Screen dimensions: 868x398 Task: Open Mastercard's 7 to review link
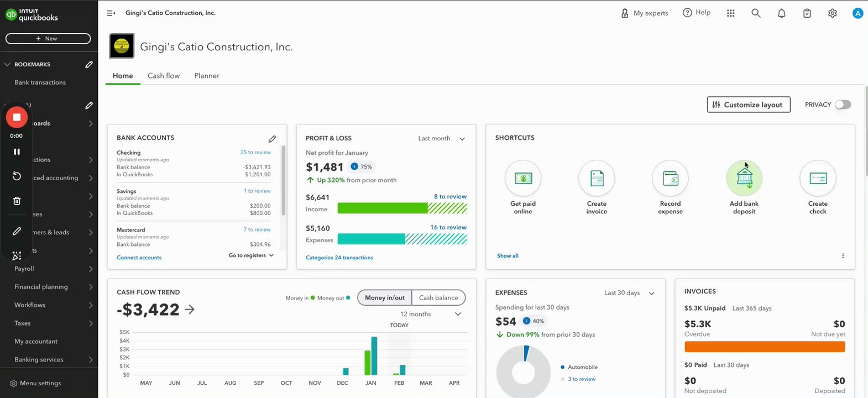pyautogui.click(x=257, y=229)
